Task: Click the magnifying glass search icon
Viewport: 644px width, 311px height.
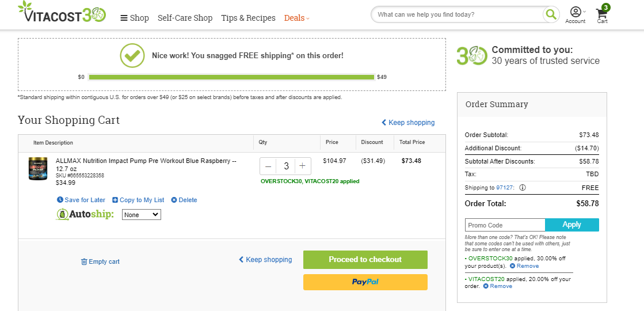Action: [551, 15]
